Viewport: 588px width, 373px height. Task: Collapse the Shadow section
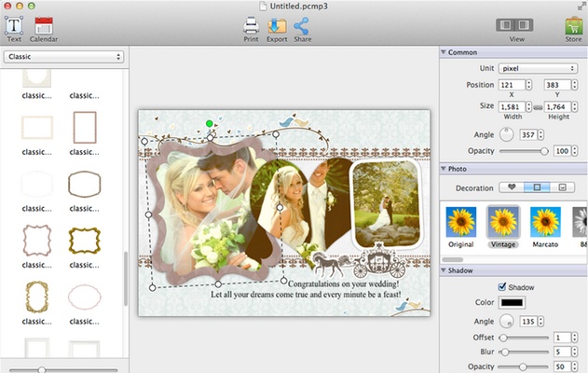(444, 270)
